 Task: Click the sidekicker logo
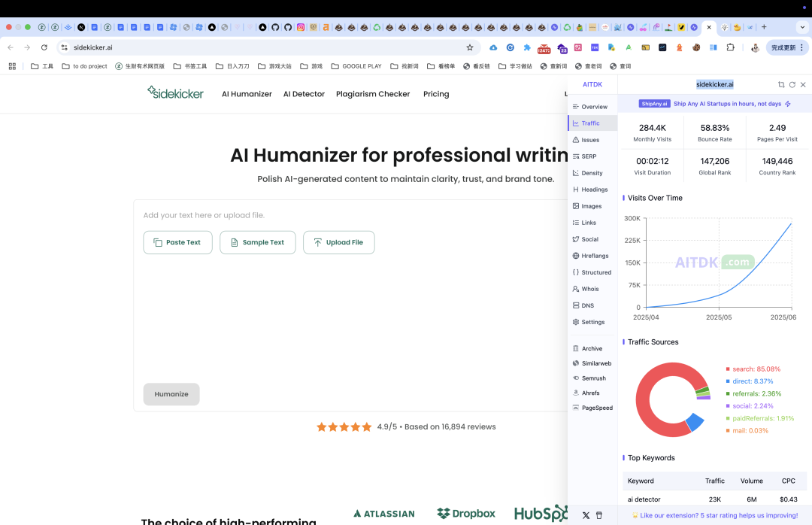[x=175, y=93]
